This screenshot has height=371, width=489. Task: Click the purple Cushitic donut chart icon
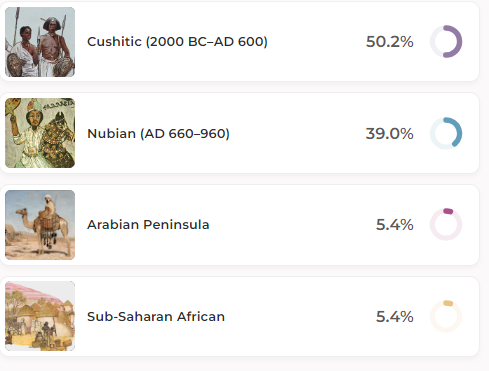tap(446, 42)
